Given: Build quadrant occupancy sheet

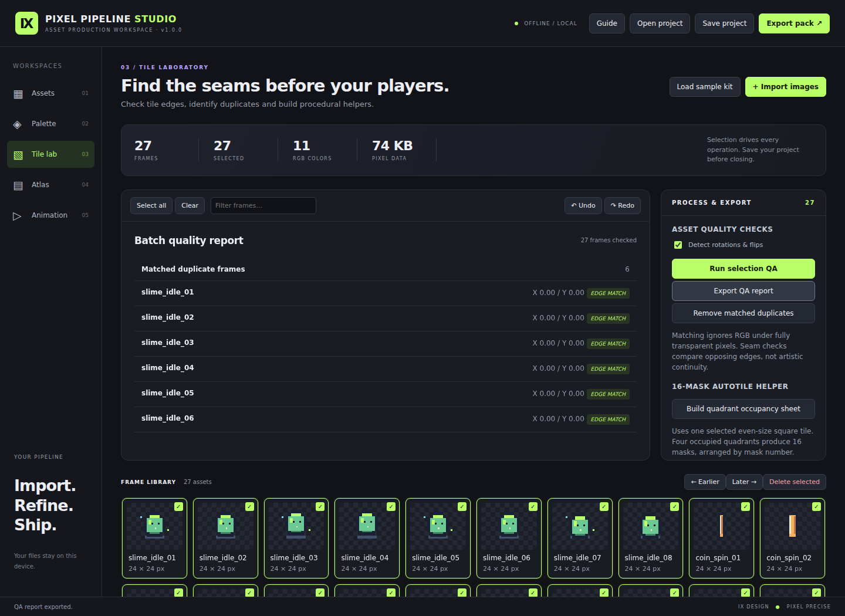Looking at the screenshot, I should pyautogui.click(x=743, y=409).
